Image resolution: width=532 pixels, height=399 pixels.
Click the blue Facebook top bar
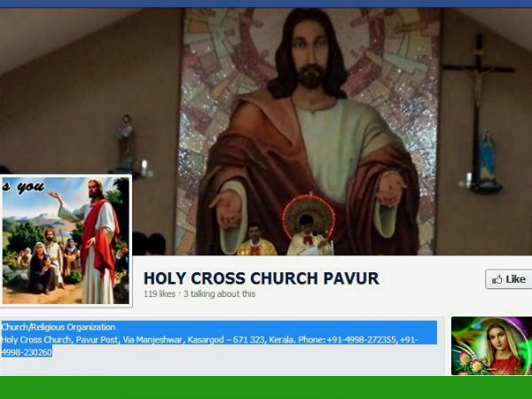click(266, 4)
